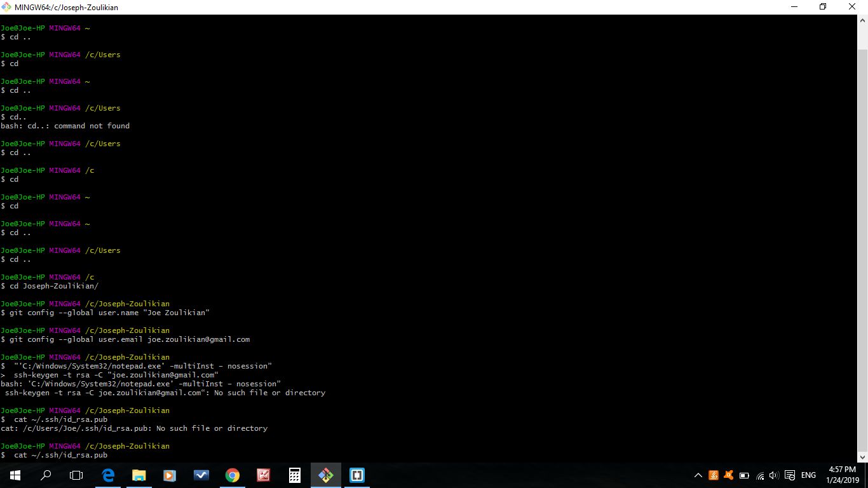Click the '$' notepad.exe -multiInst command line
The image size is (868, 488).
coord(136,366)
